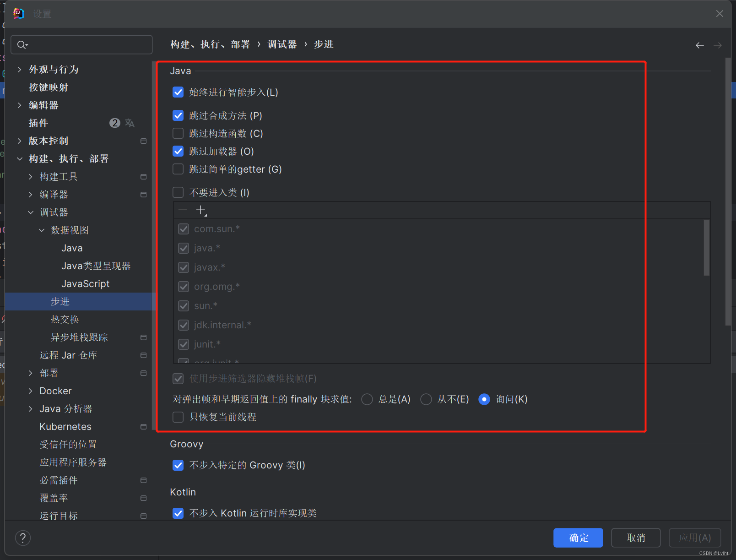Click the update count badge beside 插件
The image size is (736, 560).
114,123
